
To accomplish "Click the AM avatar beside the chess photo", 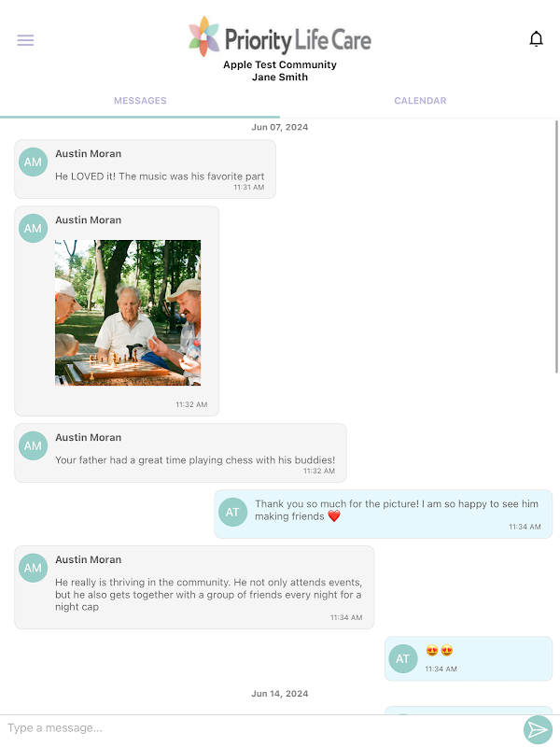I will (x=33, y=228).
